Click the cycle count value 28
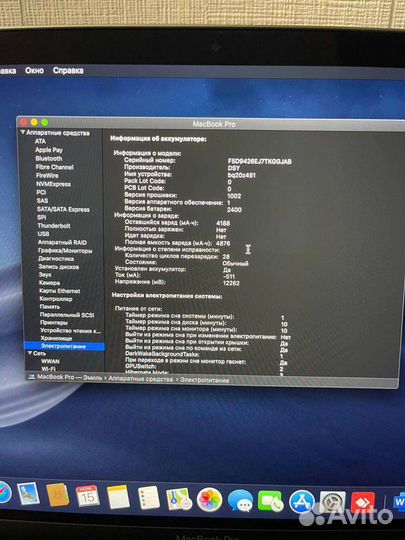Image resolution: width=405 pixels, height=540 pixels. click(226, 257)
